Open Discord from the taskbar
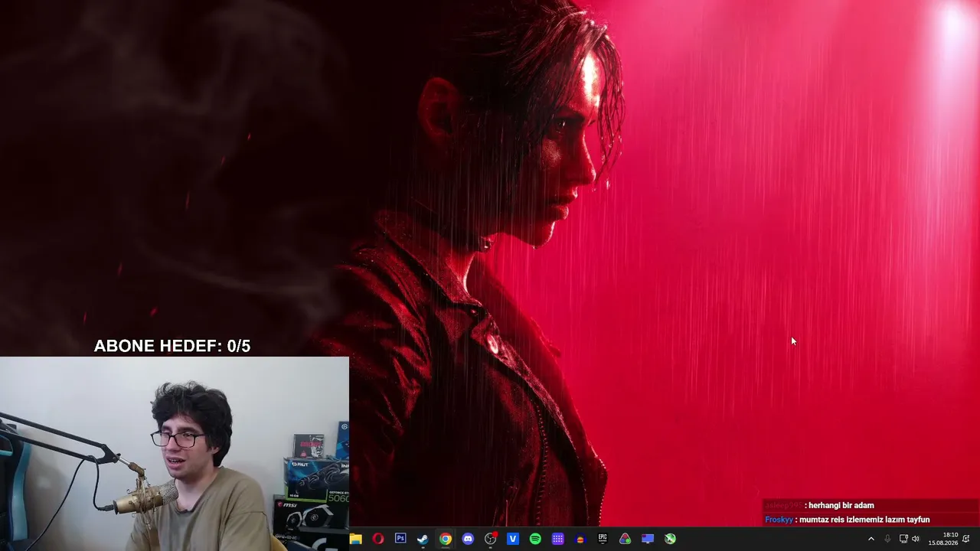This screenshot has height=551, width=980. click(468, 539)
